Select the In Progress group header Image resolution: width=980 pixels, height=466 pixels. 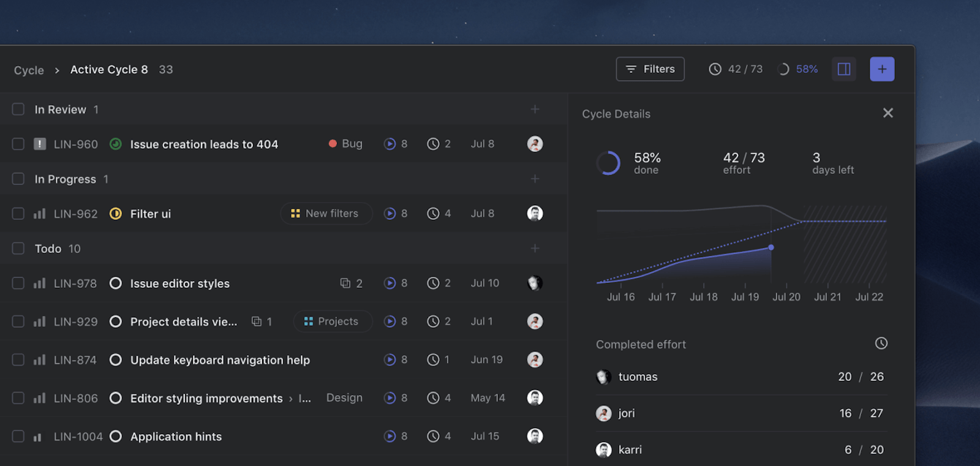tap(65, 179)
